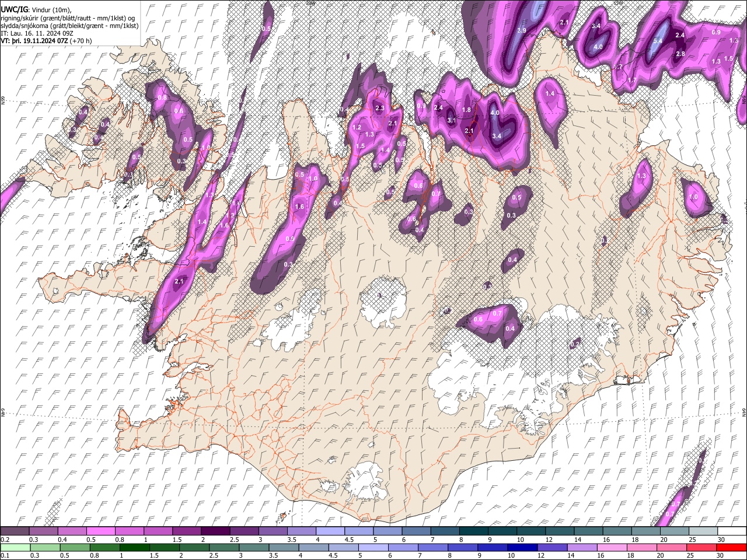
Task: Click the 0.1 label on the rain scale
Action: coord(5,555)
